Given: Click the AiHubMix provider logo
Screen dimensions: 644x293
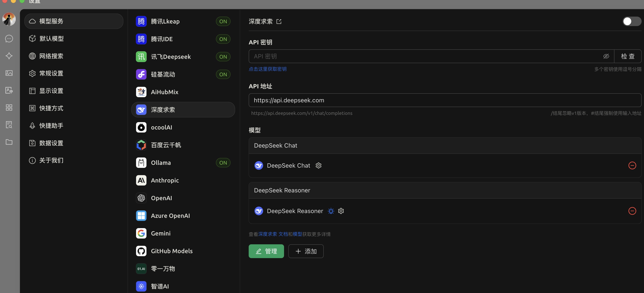Looking at the screenshot, I should pyautogui.click(x=141, y=92).
